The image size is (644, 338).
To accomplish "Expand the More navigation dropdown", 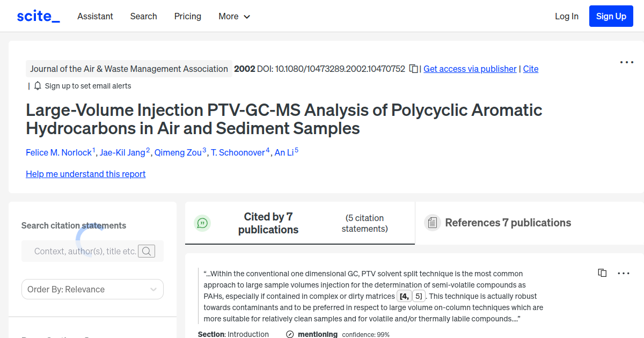I will [234, 16].
